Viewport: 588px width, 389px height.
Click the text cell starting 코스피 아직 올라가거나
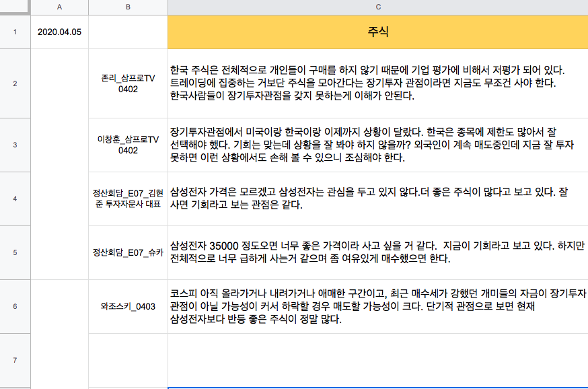pyautogui.click(x=378, y=306)
